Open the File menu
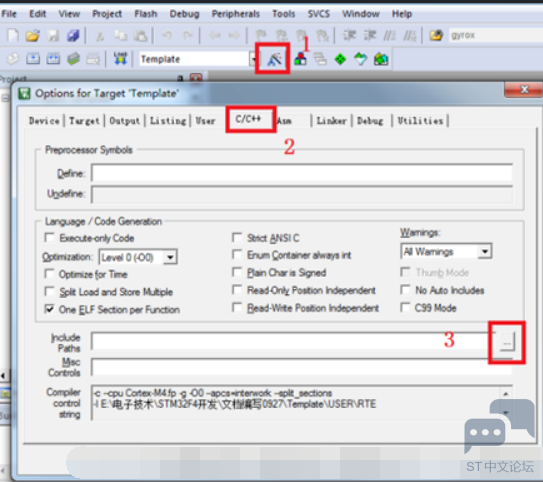543x482 pixels. (x=9, y=14)
